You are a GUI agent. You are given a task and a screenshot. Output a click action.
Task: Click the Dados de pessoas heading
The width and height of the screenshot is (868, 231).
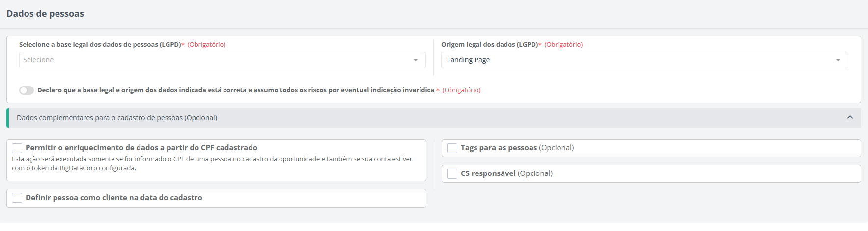pos(45,14)
